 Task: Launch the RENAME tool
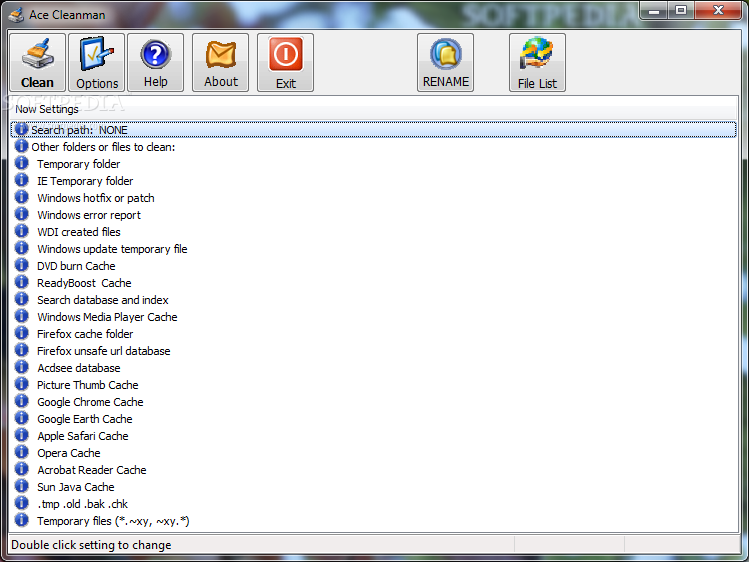tap(446, 63)
